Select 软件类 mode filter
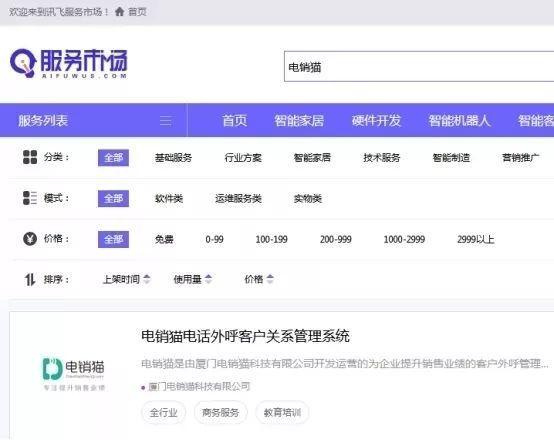This screenshot has height=440, width=554. pyautogui.click(x=169, y=199)
